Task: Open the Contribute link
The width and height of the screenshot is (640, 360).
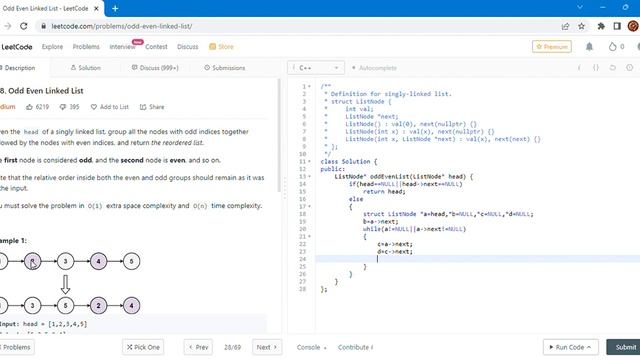Action: pos(355,347)
